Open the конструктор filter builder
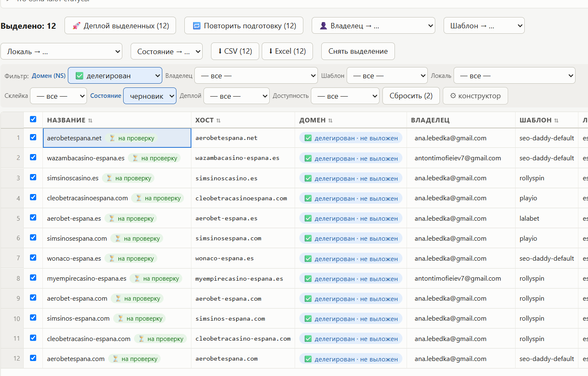The image size is (588, 376). tap(475, 96)
